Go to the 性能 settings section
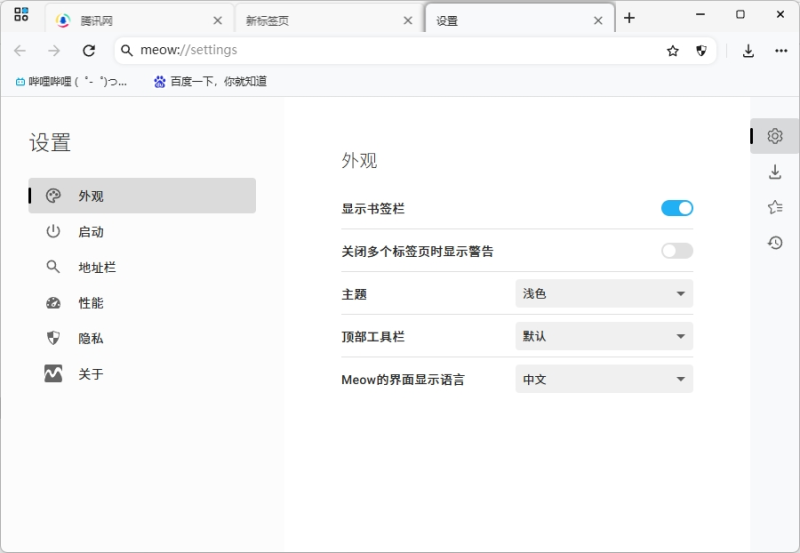The width and height of the screenshot is (800, 553). click(90, 303)
